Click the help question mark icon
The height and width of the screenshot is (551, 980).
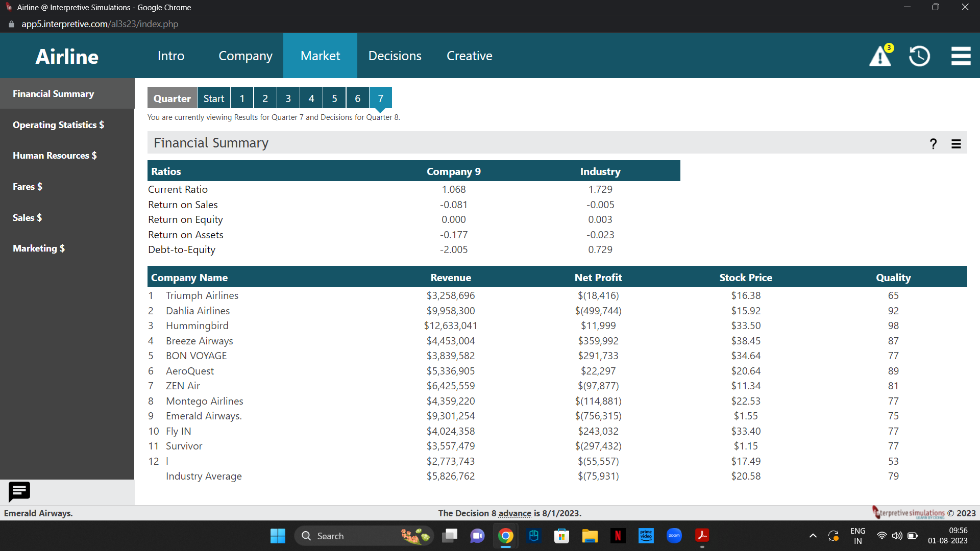(933, 144)
